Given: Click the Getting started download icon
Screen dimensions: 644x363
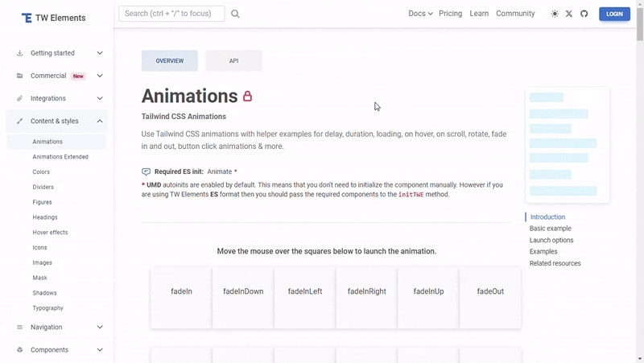Looking at the screenshot, I should click(x=20, y=53).
